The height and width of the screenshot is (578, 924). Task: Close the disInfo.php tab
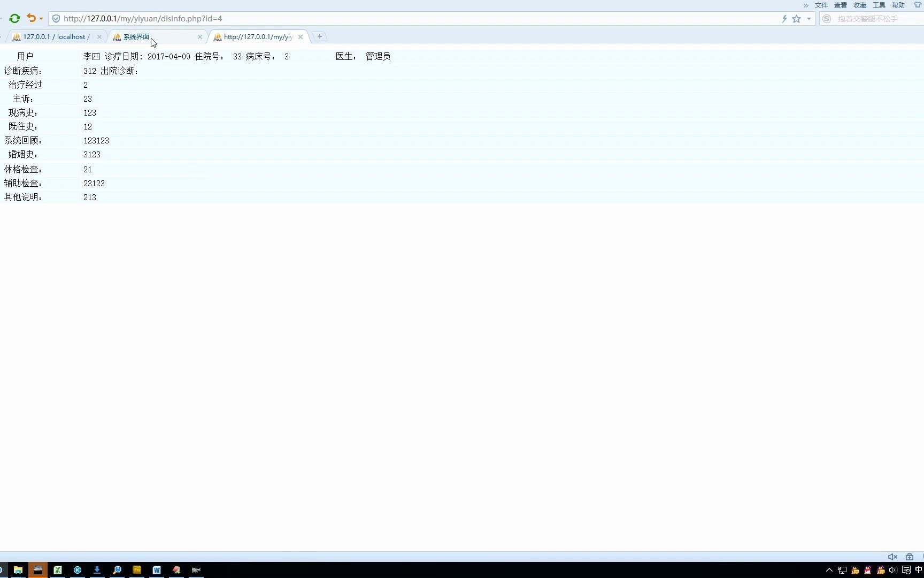point(301,37)
